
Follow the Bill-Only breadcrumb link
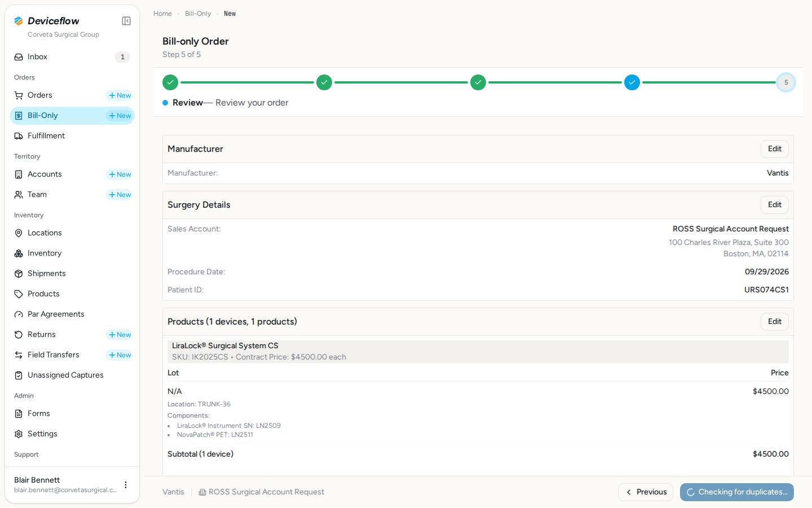pyautogui.click(x=198, y=14)
